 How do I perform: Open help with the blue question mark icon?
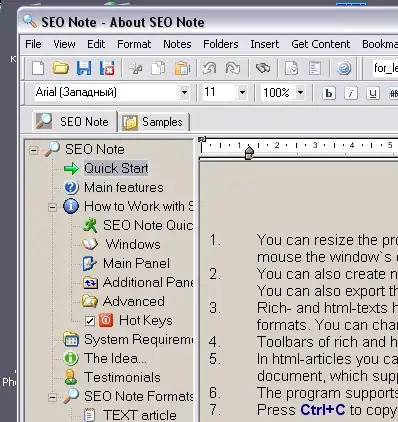tap(344, 69)
